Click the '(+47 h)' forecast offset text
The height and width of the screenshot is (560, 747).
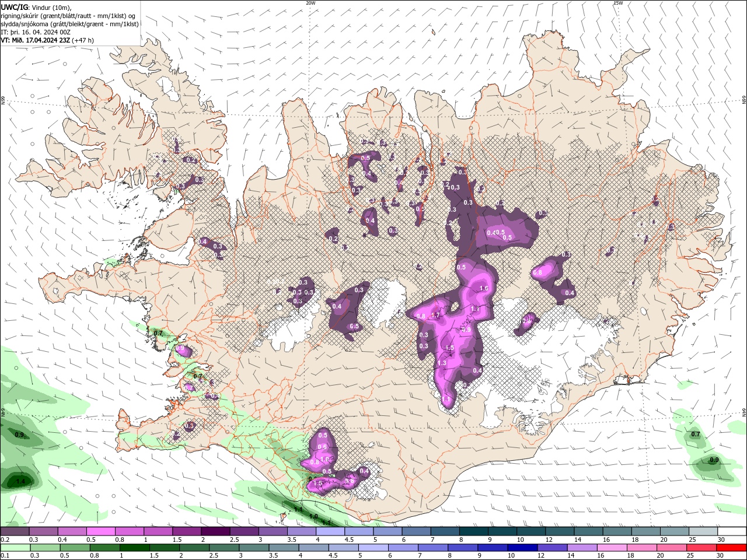tap(83, 40)
